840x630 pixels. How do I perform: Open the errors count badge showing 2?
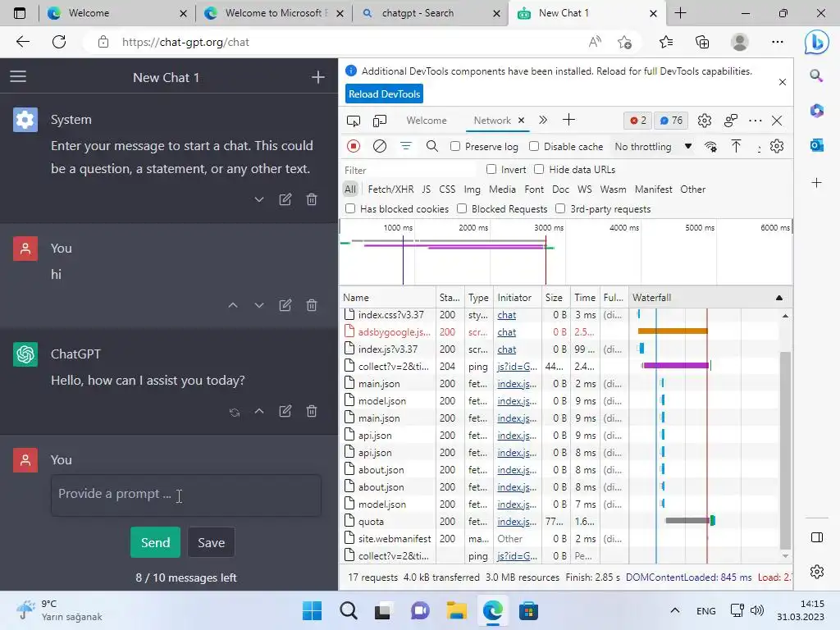637,121
